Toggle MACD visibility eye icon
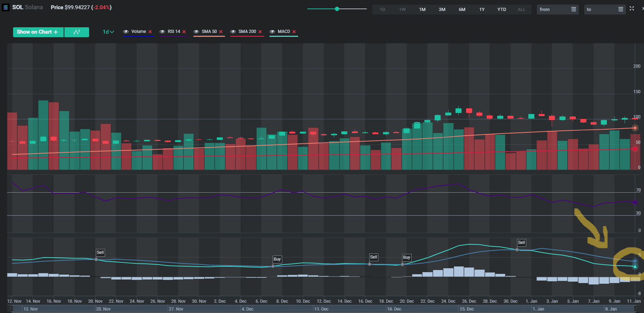Viewport: 644px width, 313px height. [x=272, y=32]
